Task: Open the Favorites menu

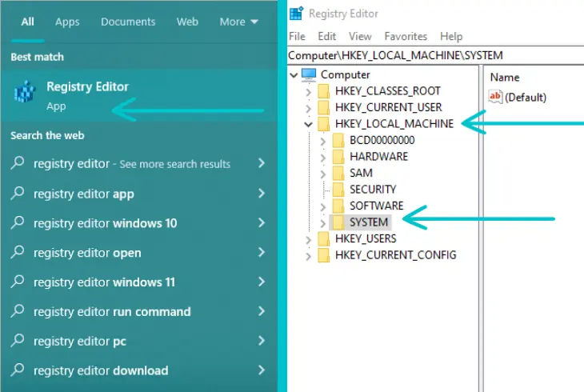Action: click(406, 36)
